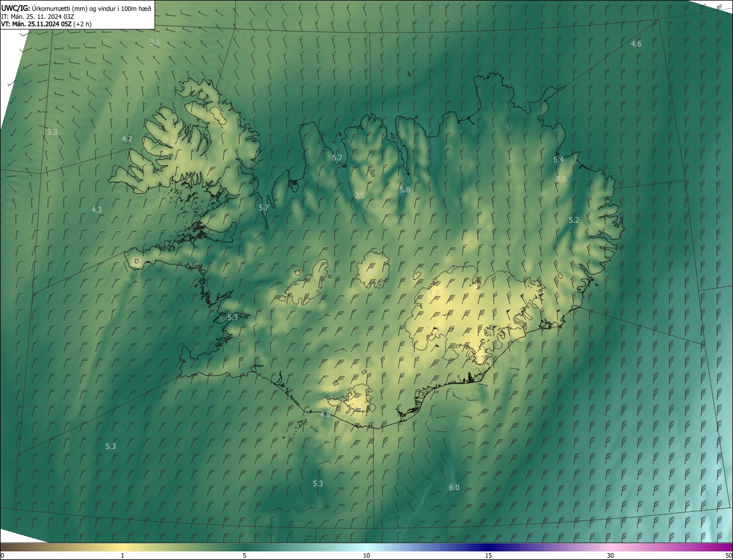Click the map value label 6.0

[454, 488]
